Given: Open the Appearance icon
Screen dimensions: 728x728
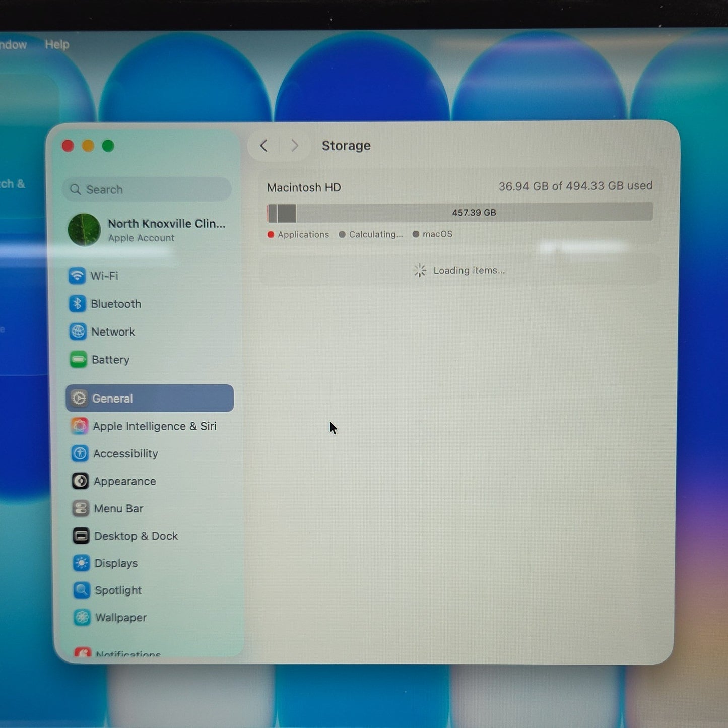Looking at the screenshot, I should click(81, 481).
